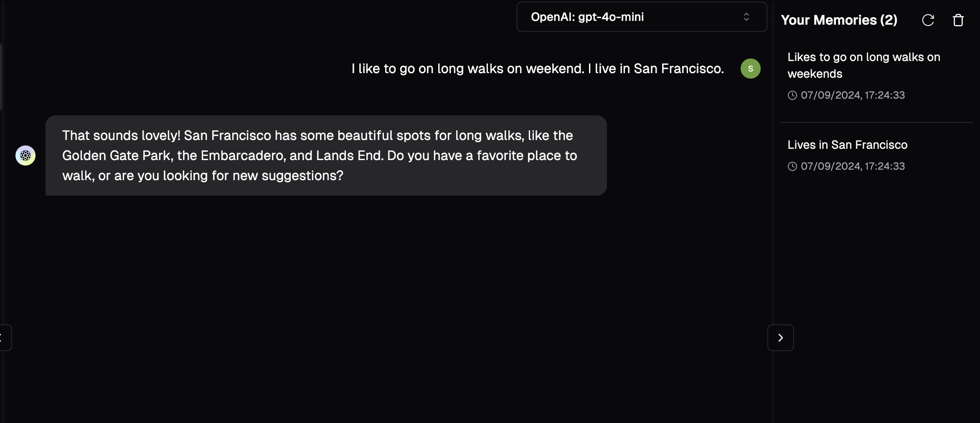980x423 pixels.
Task: Click the timestamp under the long walks memory
Action: click(853, 95)
